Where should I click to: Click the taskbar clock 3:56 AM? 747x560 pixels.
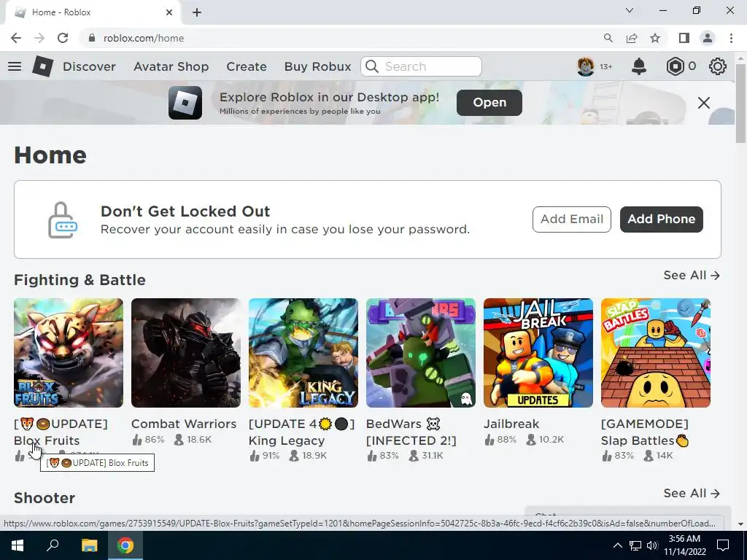[x=684, y=545]
